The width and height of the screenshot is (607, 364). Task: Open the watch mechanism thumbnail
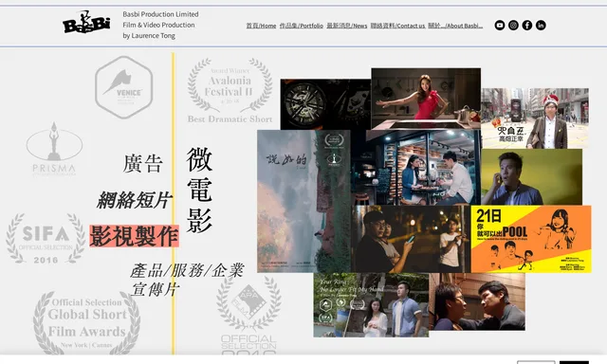[x=325, y=104]
